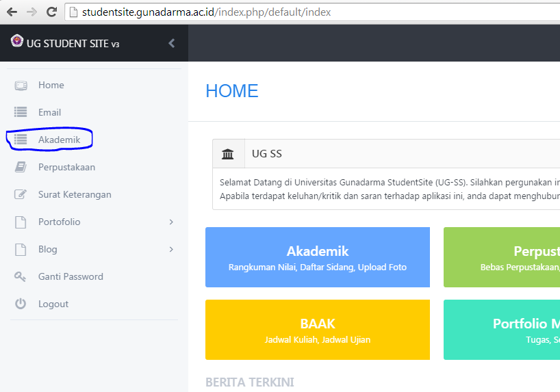Click the browser back arrow

click(x=12, y=12)
